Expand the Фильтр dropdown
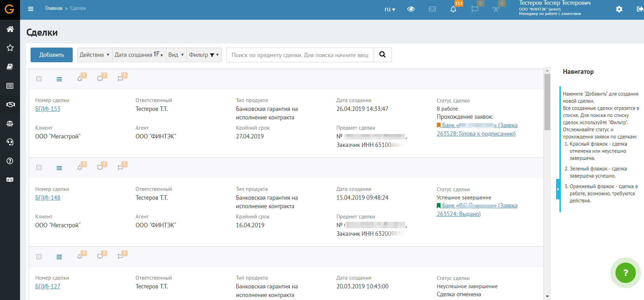This screenshot has height=300, width=644. [204, 55]
